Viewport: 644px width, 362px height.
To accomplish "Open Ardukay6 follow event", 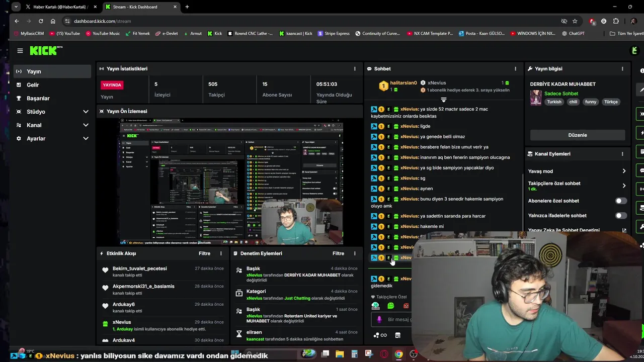I will 164,308.
